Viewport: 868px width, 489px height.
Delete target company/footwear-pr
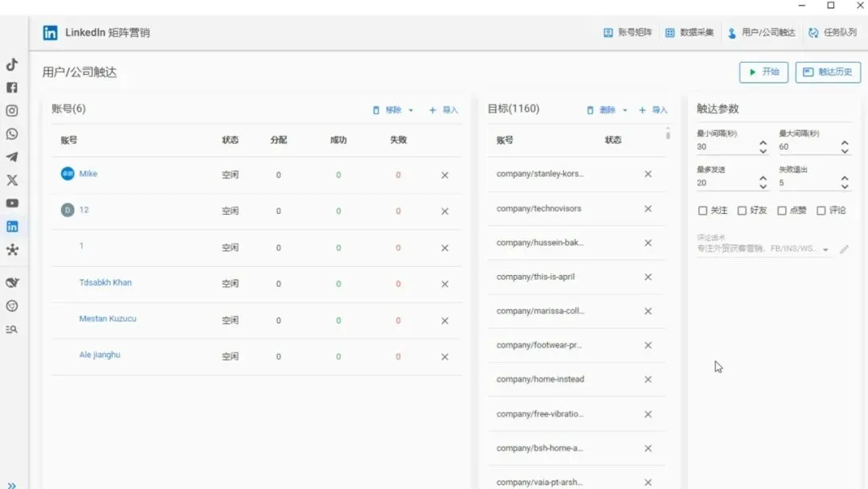648,345
